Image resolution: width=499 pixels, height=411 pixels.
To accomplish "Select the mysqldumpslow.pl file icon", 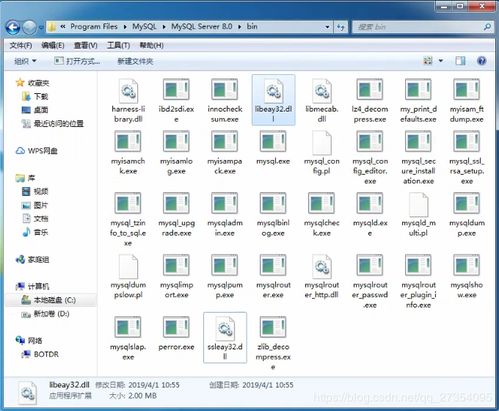I will [128, 266].
